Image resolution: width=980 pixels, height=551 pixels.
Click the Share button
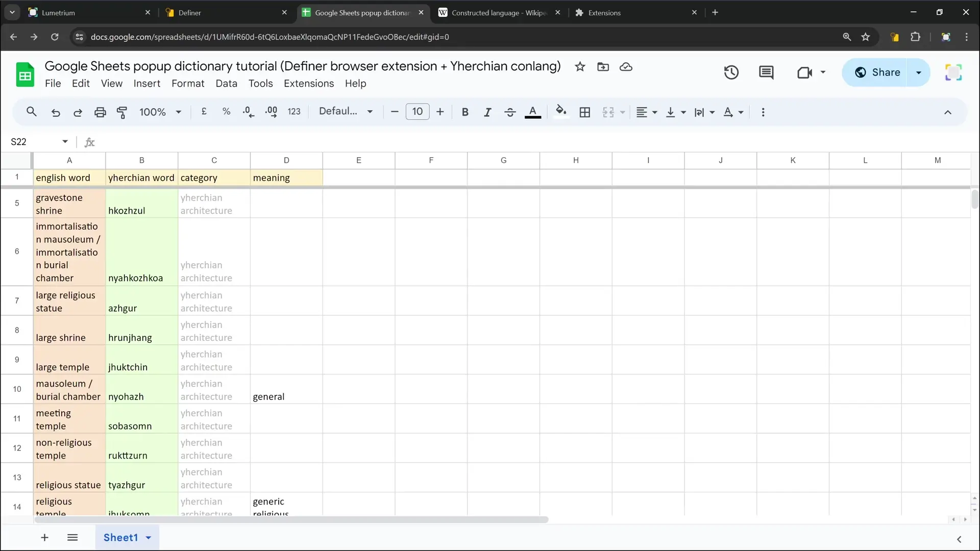877,72
